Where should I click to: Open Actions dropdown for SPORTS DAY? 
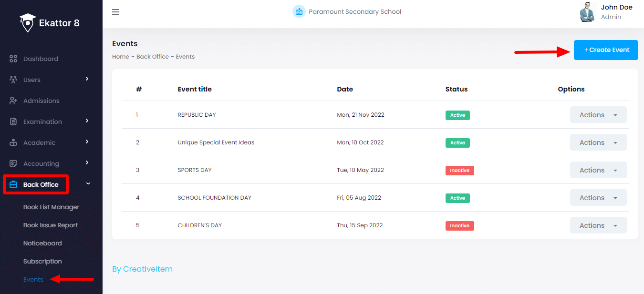pos(598,170)
